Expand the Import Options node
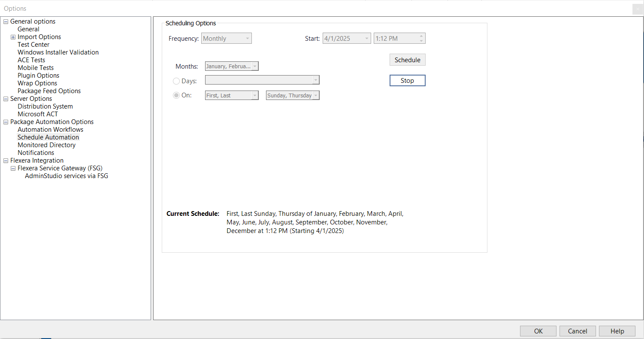Viewport: 644px width, 339px height. pyautogui.click(x=13, y=37)
